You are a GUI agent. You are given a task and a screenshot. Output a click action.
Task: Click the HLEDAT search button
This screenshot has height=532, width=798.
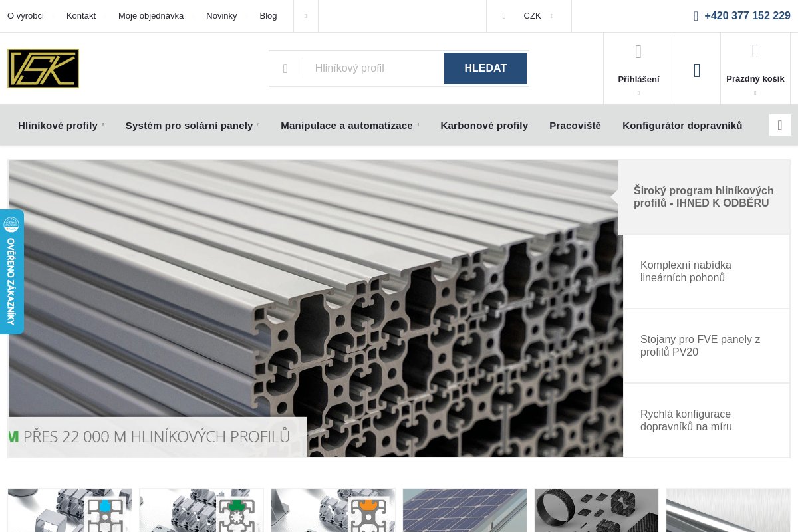[x=485, y=68]
